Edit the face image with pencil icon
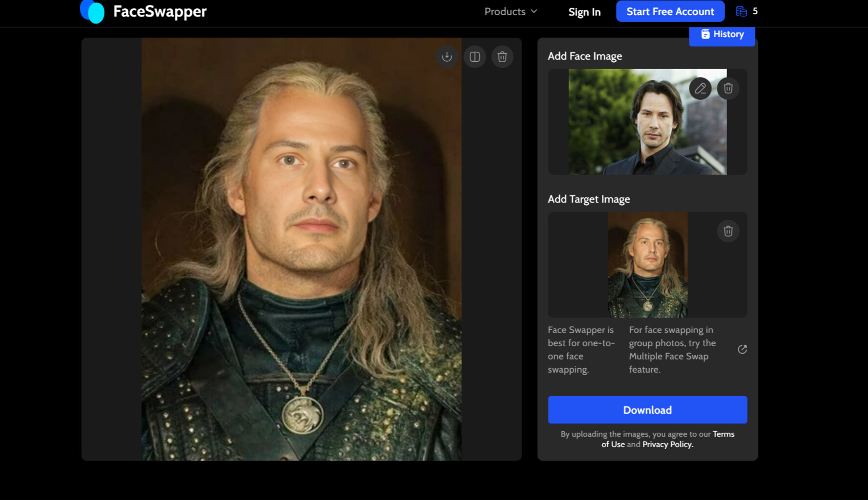Image resolution: width=868 pixels, height=500 pixels. [x=700, y=89]
